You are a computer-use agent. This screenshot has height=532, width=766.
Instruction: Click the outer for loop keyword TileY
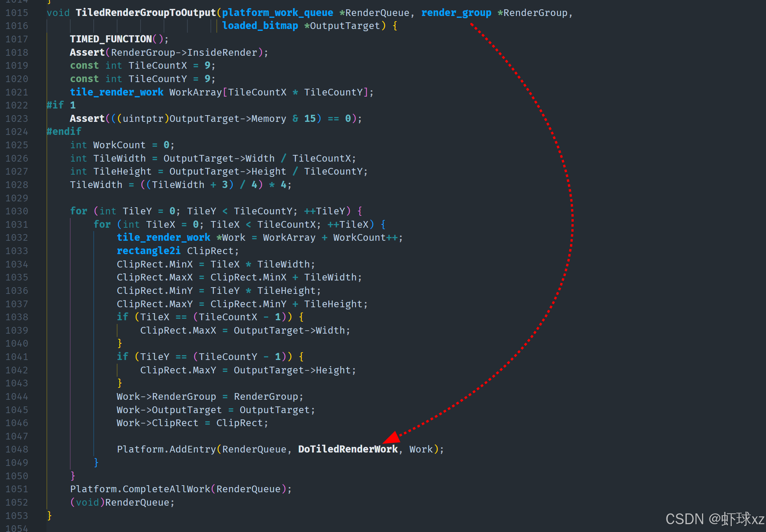[x=78, y=211]
